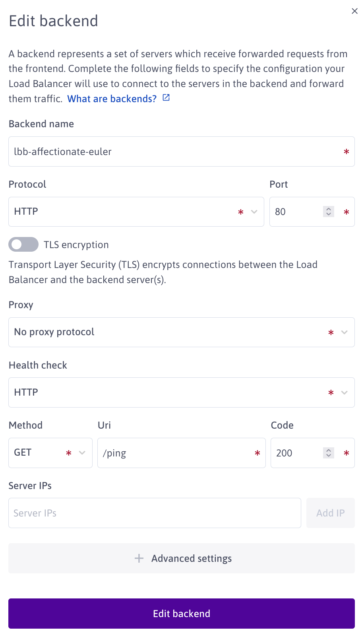Open the external link icon beside backends link
This screenshot has height=637, width=364.
tap(166, 98)
